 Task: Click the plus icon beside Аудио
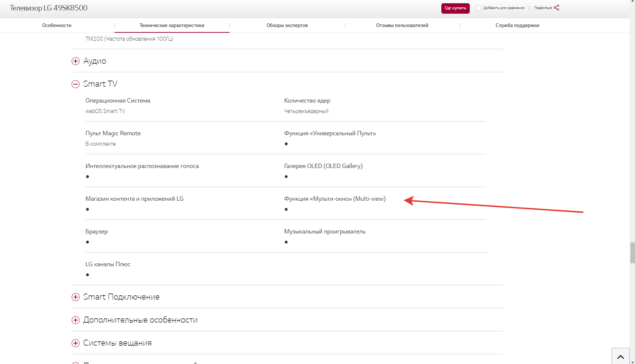76,61
